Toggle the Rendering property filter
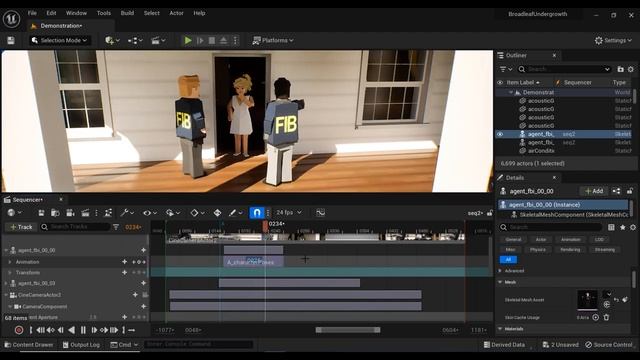 click(x=570, y=249)
